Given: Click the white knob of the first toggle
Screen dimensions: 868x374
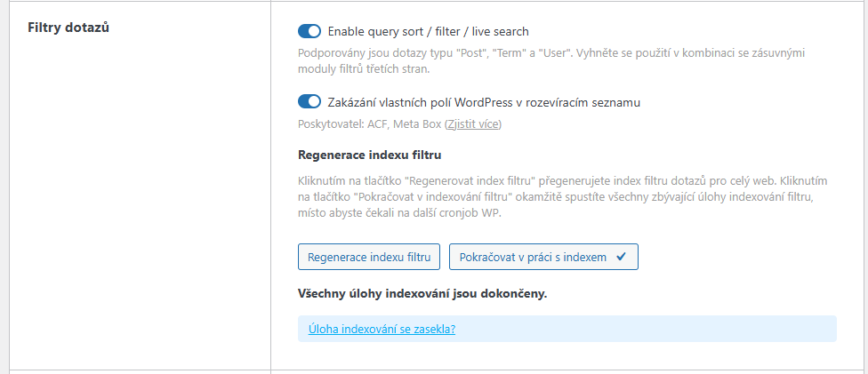Looking at the screenshot, I should (x=314, y=31).
